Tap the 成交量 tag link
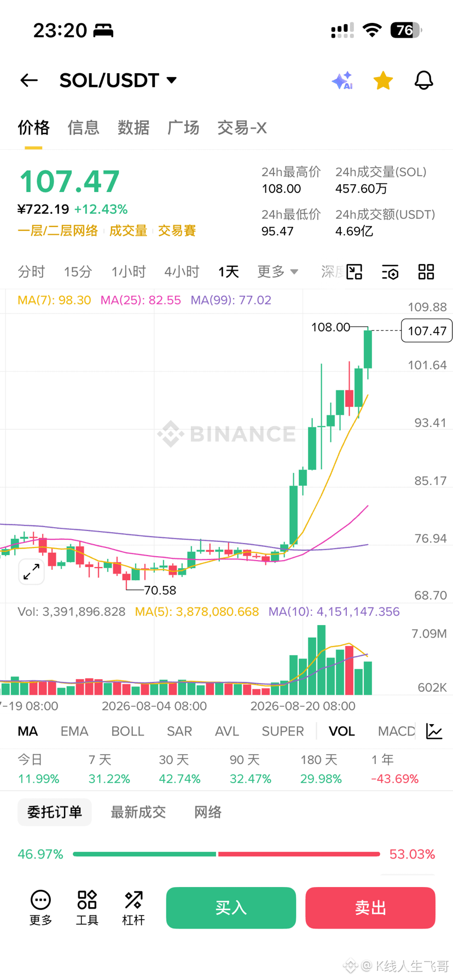This screenshot has height=980, width=453. (x=128, y=231)
